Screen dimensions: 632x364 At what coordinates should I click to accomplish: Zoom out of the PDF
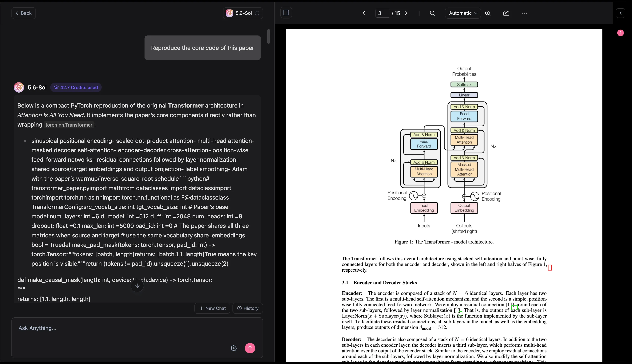[x=432, y=13]
